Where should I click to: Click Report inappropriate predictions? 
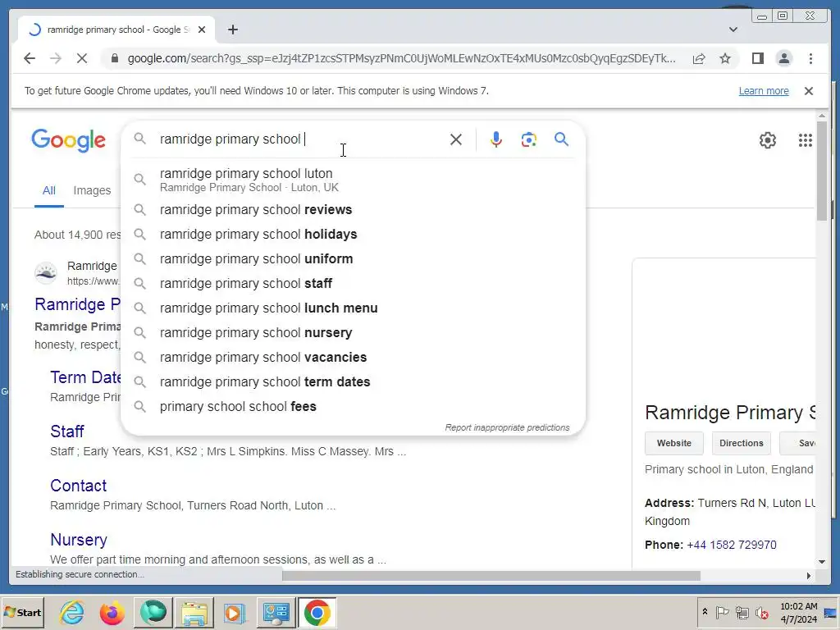507,427
